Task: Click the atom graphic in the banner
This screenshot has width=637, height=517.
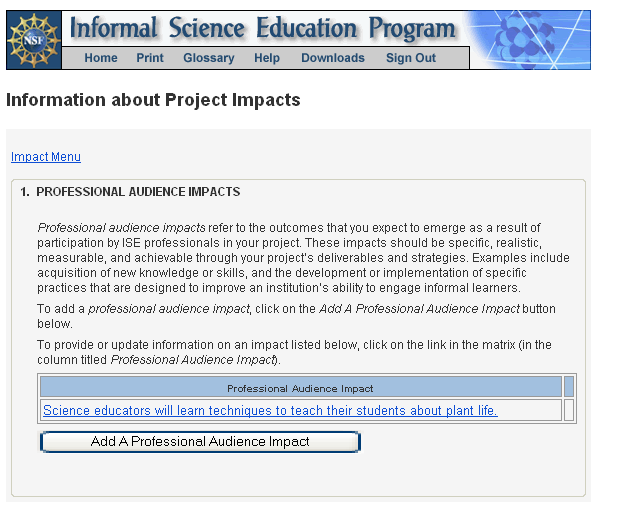Action: coord(529,40)
